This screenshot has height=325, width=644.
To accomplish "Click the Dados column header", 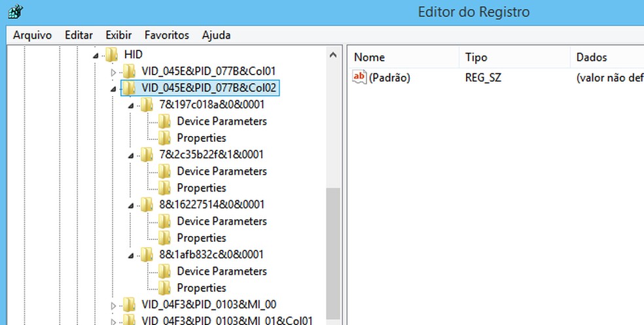I will 607,58.
